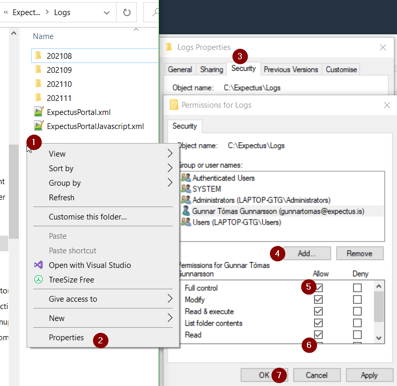Open the General tab in Logs Properties
Screen dimensions: 397x386
(x=180, y=69)
